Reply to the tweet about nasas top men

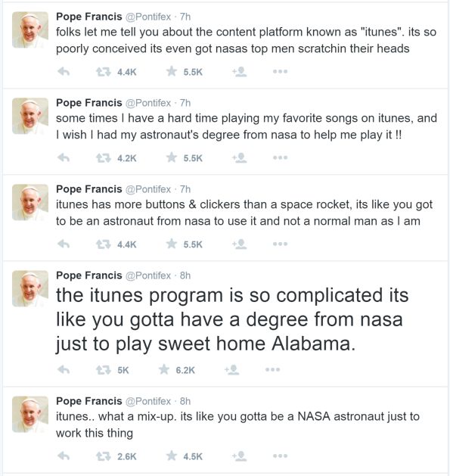click(x=64, y=72)
